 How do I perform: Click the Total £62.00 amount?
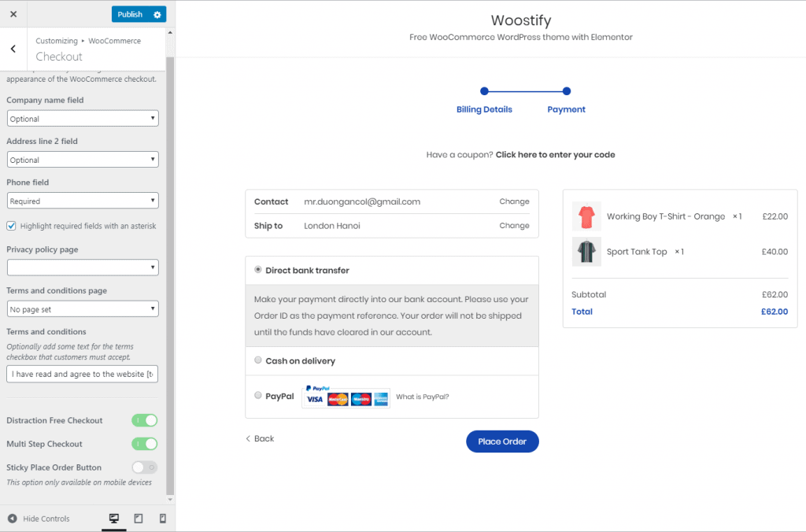pos(775,312)
